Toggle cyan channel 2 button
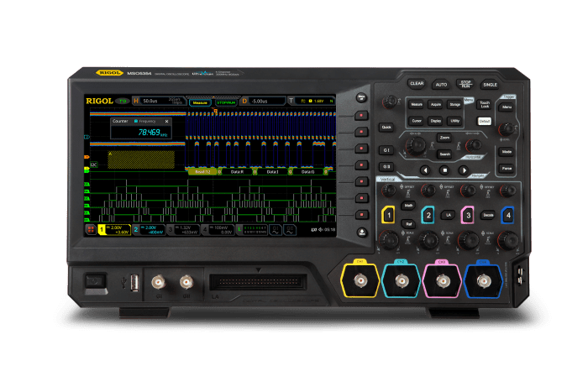 point(428,216)
